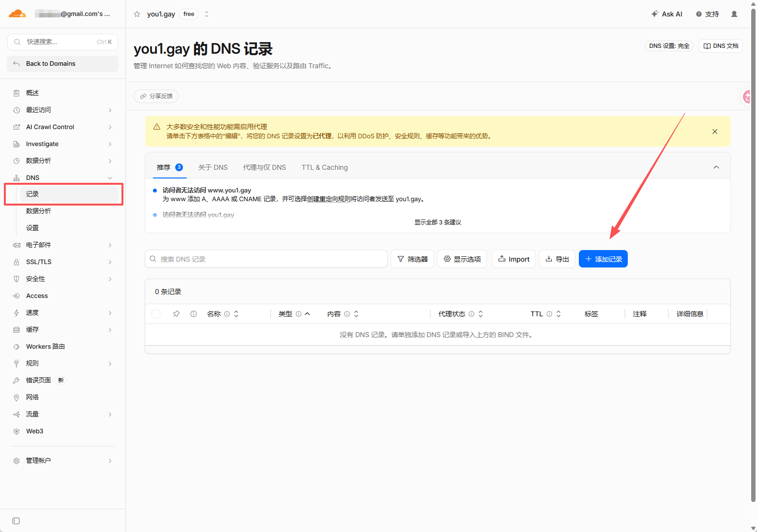
Task: Open the 支持 help menu
Action: 708,14
